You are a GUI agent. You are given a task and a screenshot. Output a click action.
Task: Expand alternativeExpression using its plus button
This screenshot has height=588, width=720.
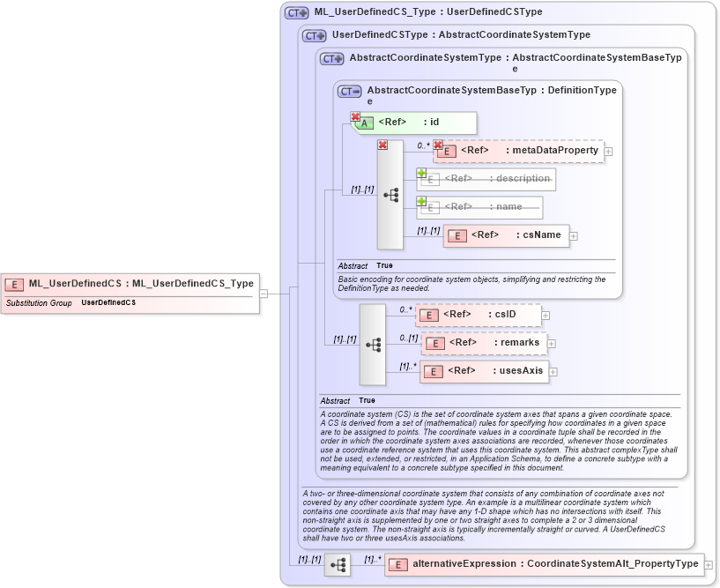[x=710, y=564]
